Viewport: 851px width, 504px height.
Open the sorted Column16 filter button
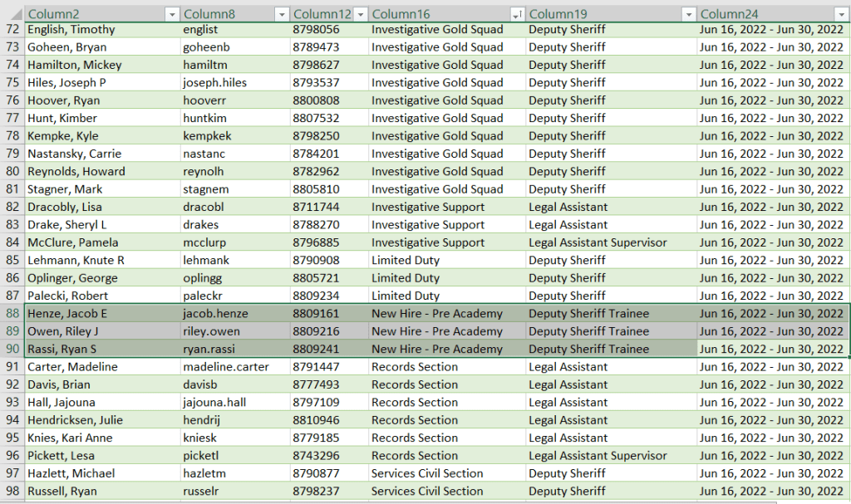click(517, 14)
